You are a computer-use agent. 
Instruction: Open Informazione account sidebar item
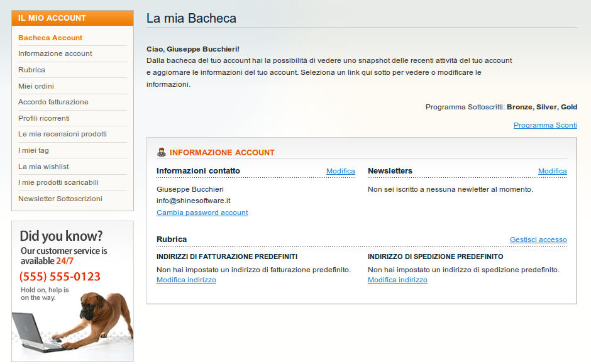coord(55,53)
